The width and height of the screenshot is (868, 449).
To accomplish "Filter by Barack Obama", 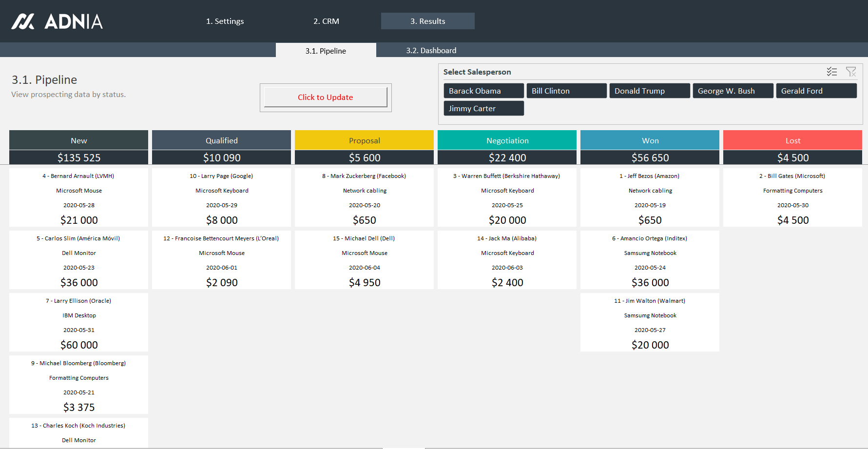I will [484, 91].
